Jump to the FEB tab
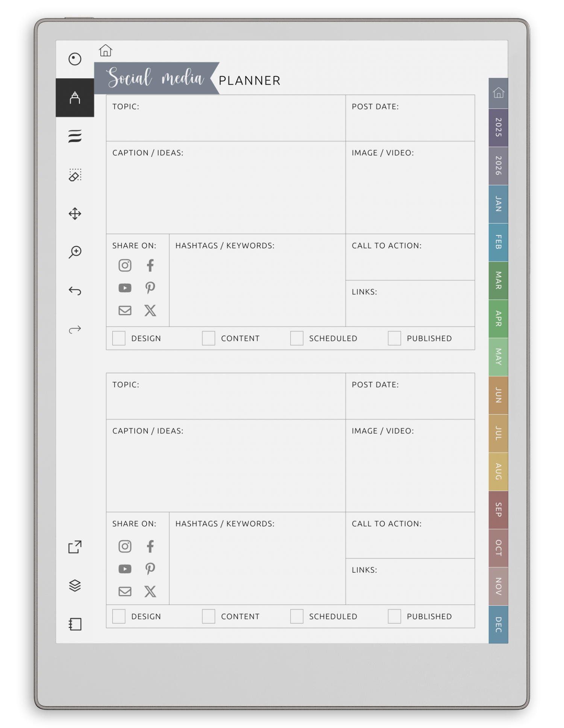The image size is (564, 728). [x=498, y=242]
